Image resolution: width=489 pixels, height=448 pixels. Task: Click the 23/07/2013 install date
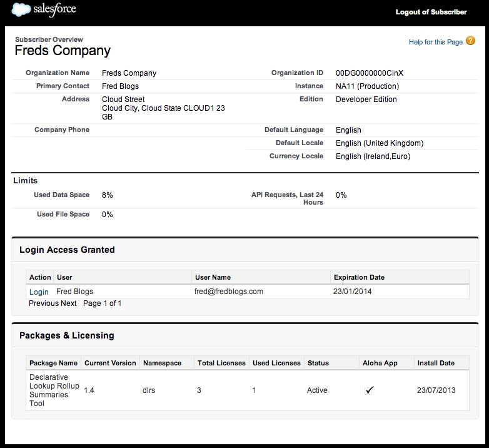(436, 390)
